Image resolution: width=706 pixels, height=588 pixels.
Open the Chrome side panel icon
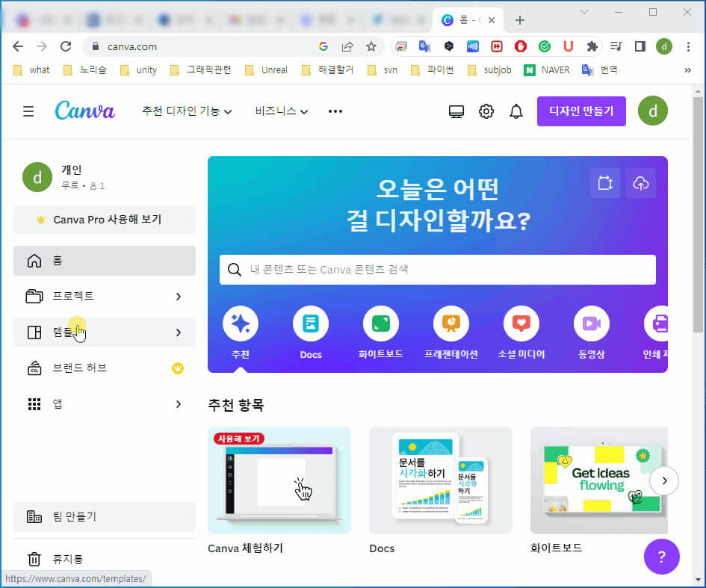pyautogui.click(x=640, y=46)
